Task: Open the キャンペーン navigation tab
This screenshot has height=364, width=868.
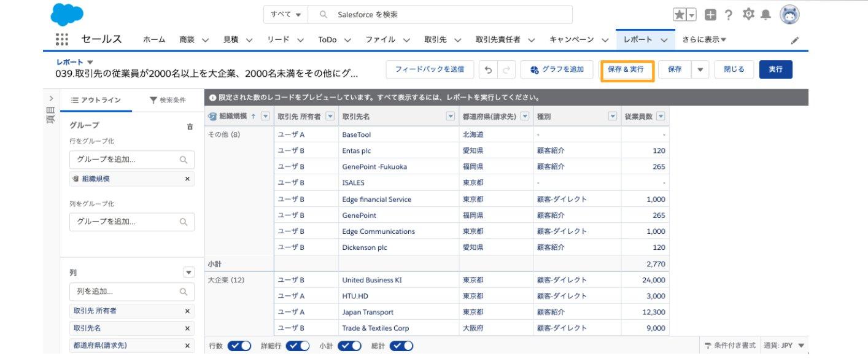Action: (x=572, y=39)
